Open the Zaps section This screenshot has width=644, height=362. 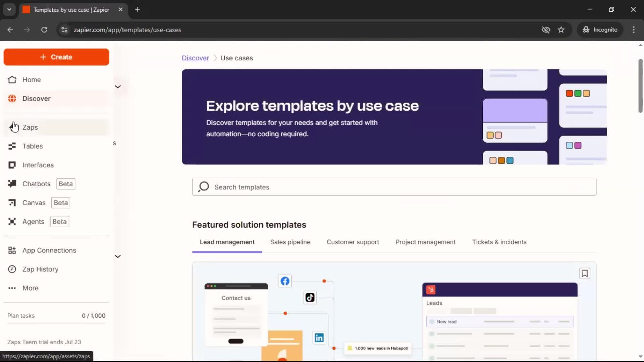56,127
